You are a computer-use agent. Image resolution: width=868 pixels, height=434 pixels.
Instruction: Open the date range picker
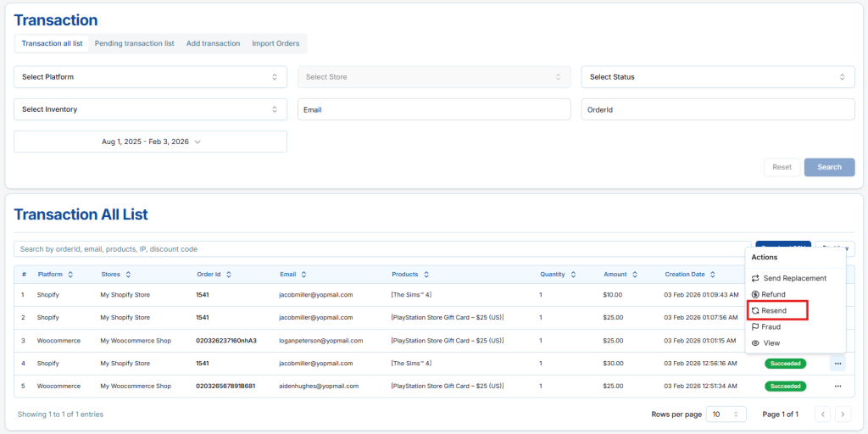(x=150, y=142)
